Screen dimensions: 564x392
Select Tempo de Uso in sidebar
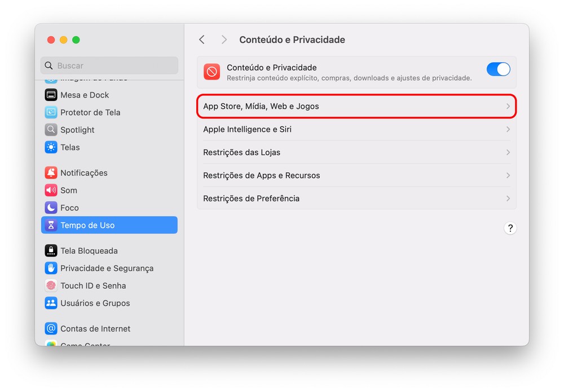(x=109, y=225)
